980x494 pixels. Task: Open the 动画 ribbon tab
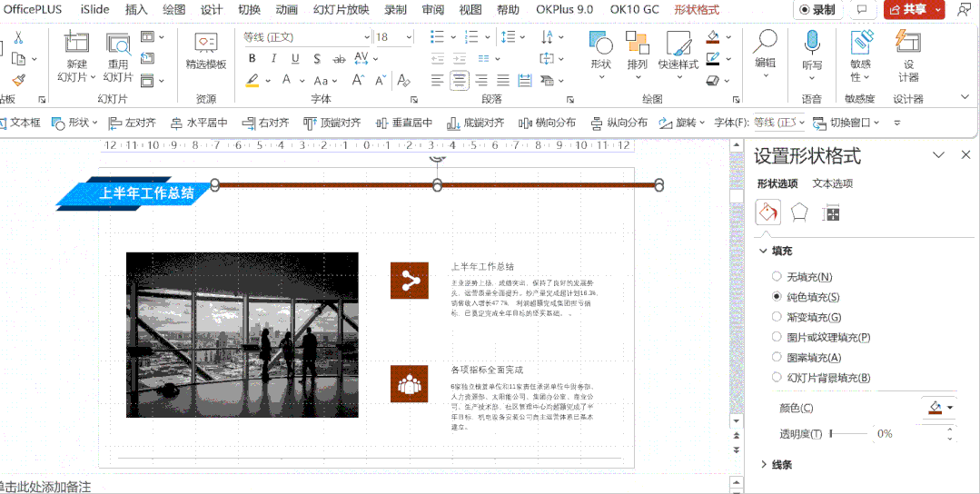point(286,9)
